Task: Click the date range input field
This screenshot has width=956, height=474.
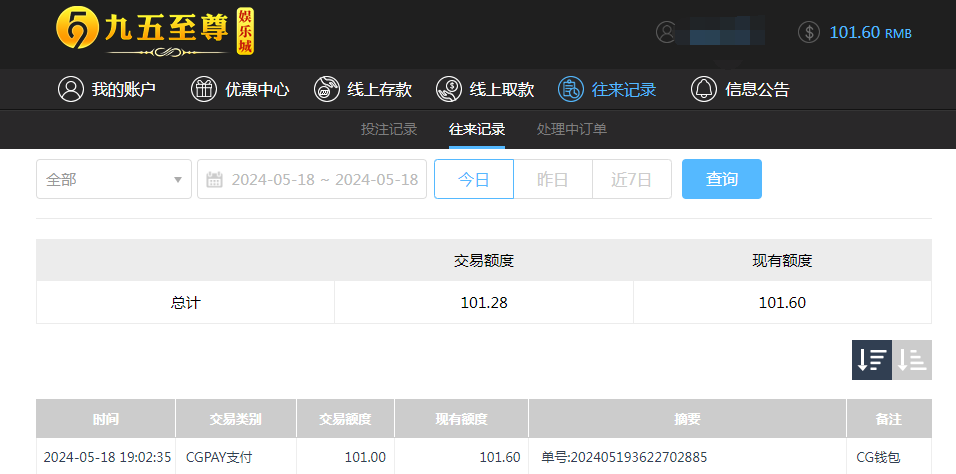Action: point(312,179)
